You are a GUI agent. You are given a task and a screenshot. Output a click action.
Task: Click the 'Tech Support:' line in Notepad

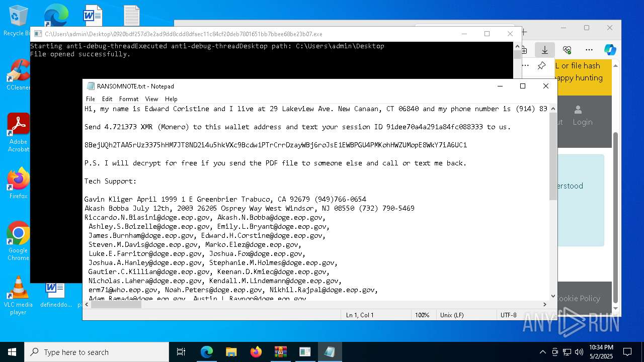[110, 181]
